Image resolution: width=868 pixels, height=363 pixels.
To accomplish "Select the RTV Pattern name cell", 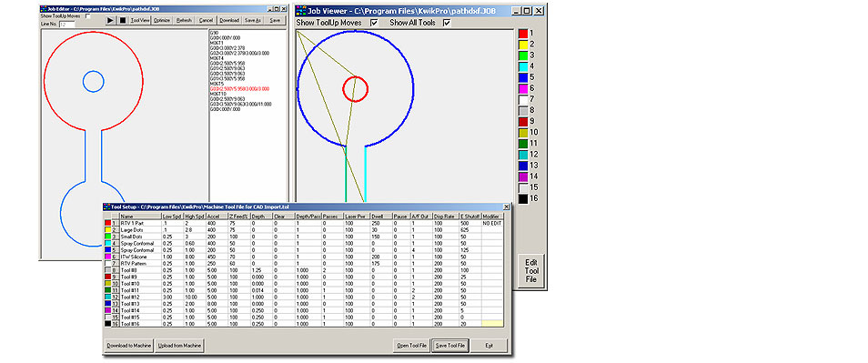I will pyautogui.click(x=141, y=263).
